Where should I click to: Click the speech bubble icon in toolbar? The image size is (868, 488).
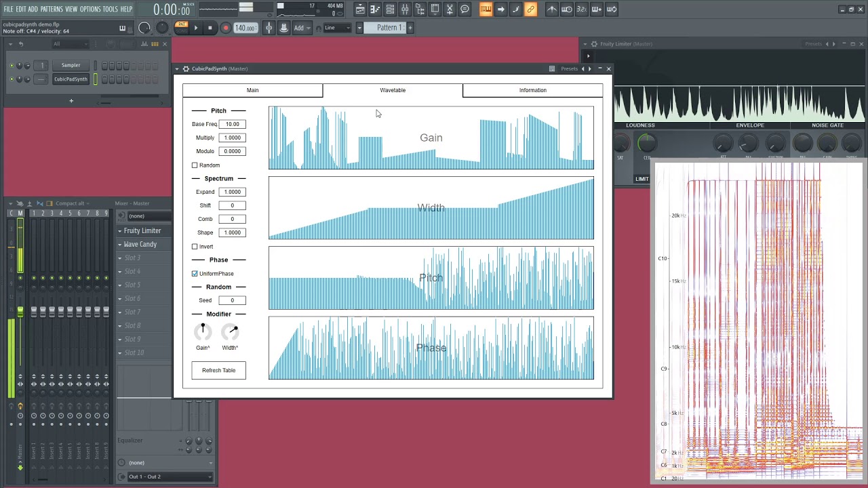(465, 9)
